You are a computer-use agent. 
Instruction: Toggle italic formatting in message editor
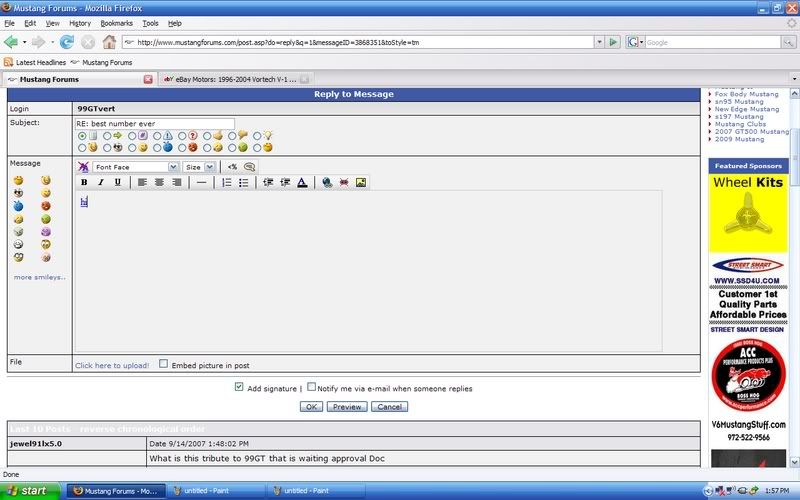pyautogui.click(x=101, y=182)
